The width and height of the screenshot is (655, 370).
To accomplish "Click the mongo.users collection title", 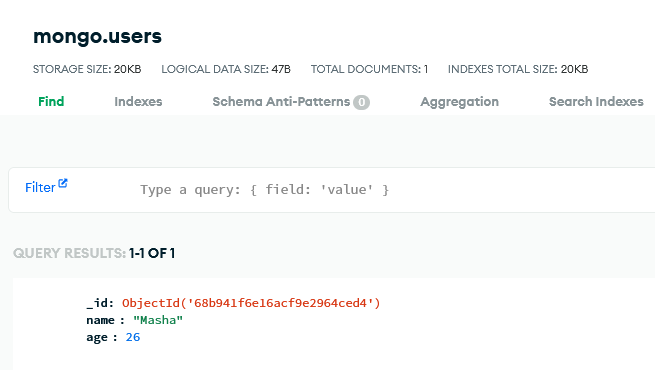I will pos(97,36).
